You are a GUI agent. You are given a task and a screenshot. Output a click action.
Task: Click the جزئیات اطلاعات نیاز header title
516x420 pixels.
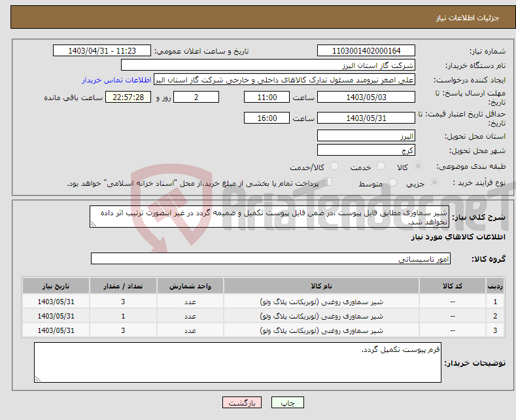pos(468,18)
